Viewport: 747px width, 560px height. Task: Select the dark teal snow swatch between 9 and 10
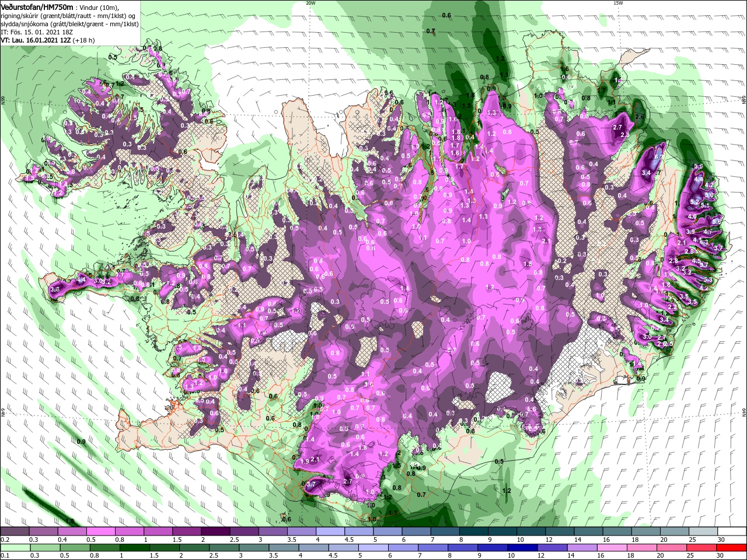[502, 531]
